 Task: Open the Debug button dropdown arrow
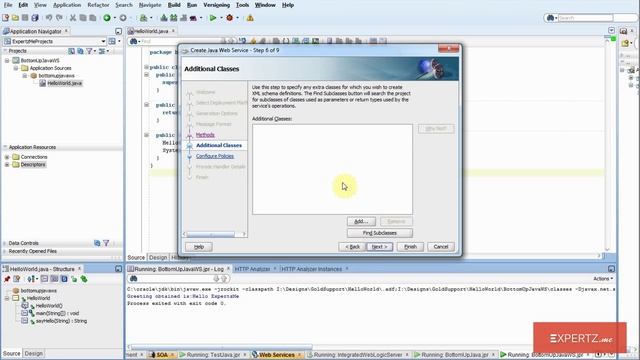click(238, 18)
